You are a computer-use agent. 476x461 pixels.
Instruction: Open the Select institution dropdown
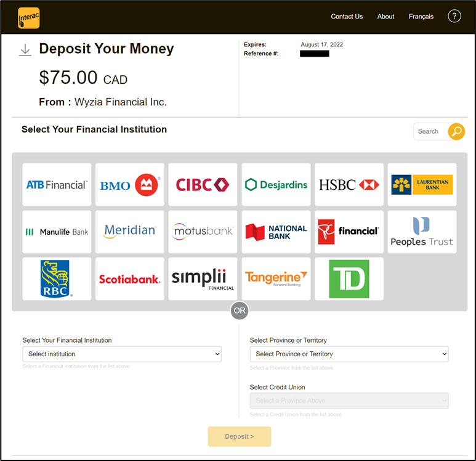[122, 354]
